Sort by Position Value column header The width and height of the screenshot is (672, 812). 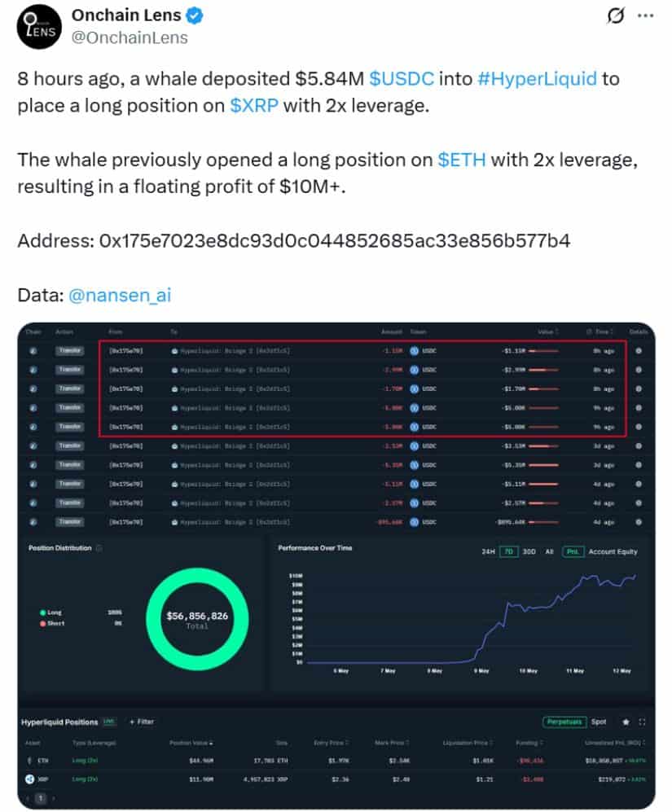191,743
